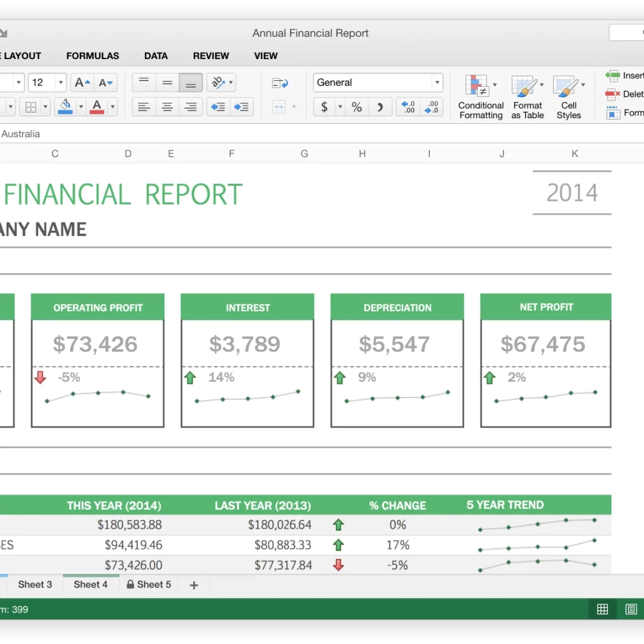
Task: Select column H header
Action: click(x=362, y=153)
